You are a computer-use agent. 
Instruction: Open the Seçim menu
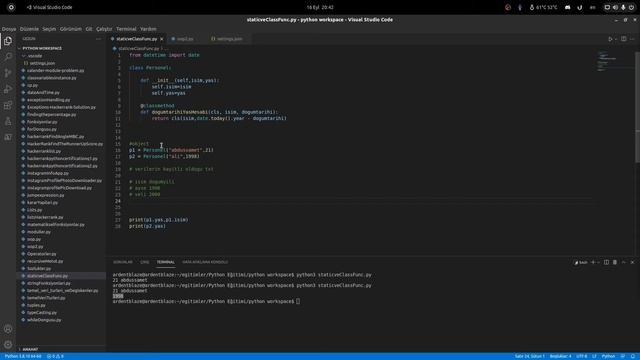(49, 29)
